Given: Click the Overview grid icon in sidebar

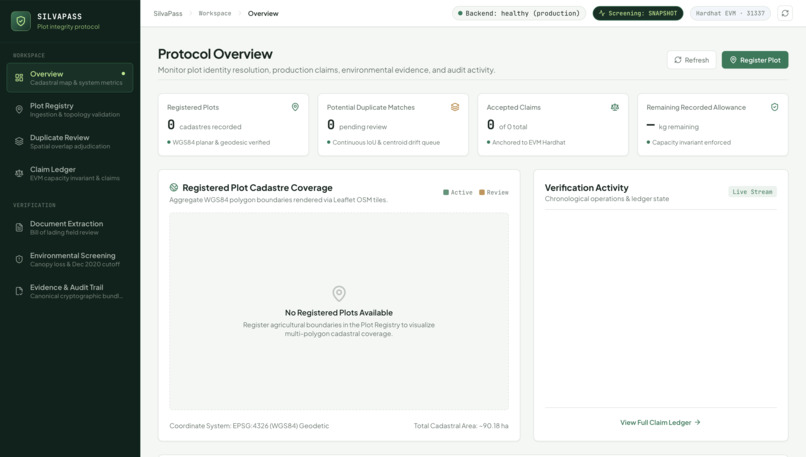Looking at the screenshot, I should (x=19, y=78).
